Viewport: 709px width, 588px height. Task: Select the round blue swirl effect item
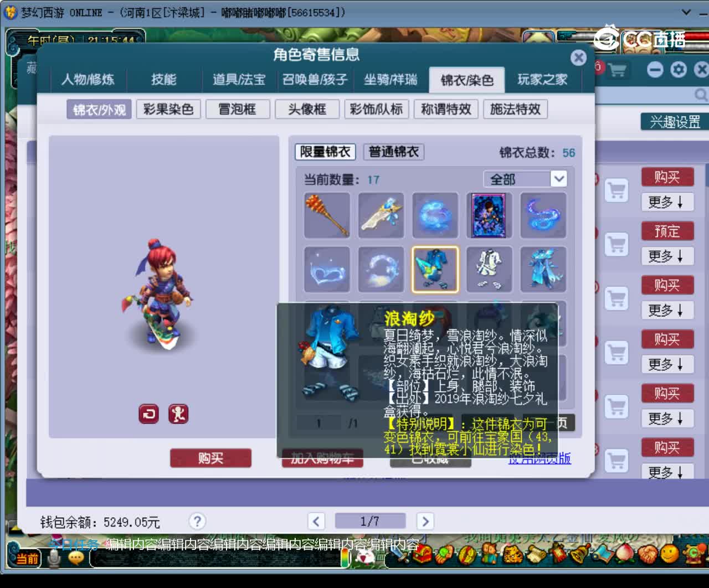tap(435, 215)
